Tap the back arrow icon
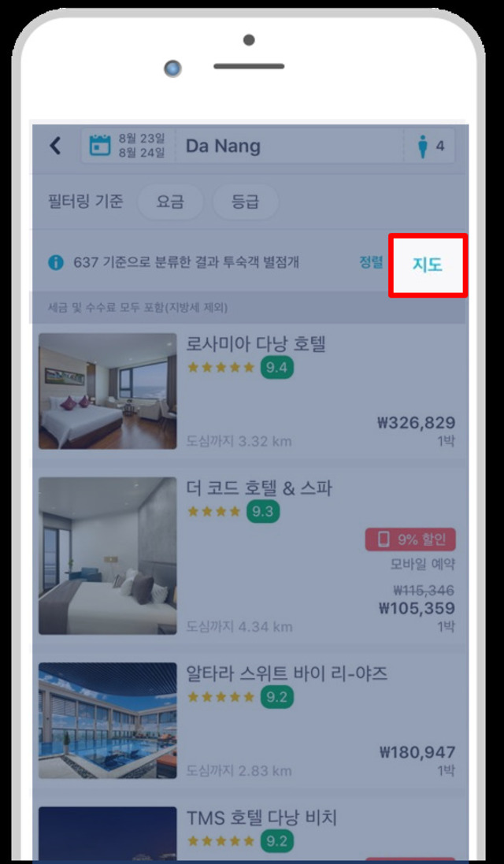Screen dimensions: 504x864 [55, 146]
